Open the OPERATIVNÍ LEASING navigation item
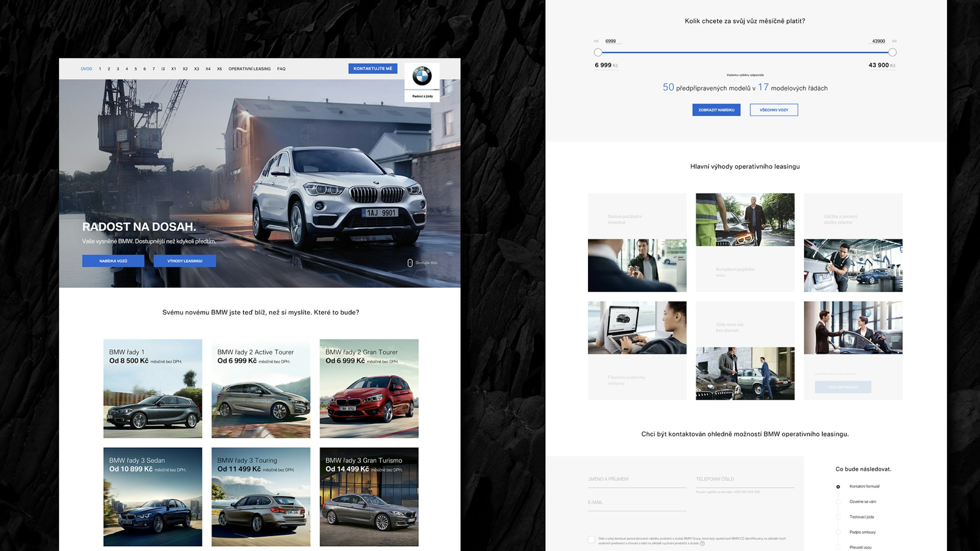Image resolution: width=980 pixels, height=551 pixels. pyautogui.click(x=249, y=69)
